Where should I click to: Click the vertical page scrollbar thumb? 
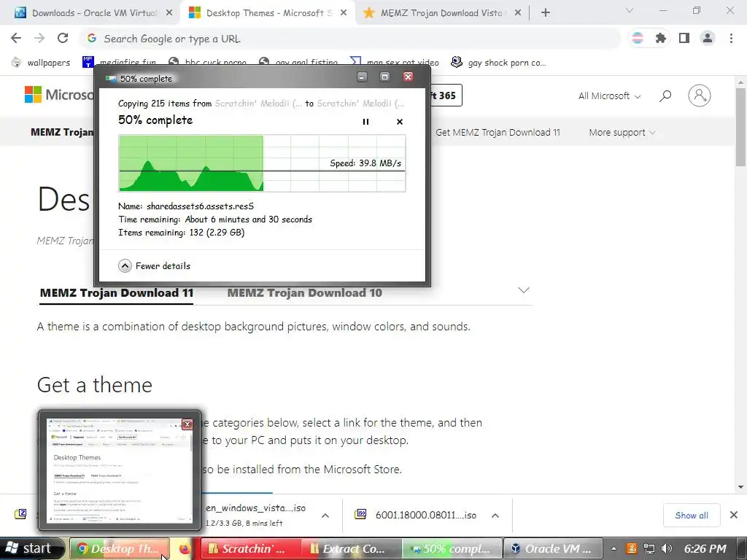click(x=741, y=127)
